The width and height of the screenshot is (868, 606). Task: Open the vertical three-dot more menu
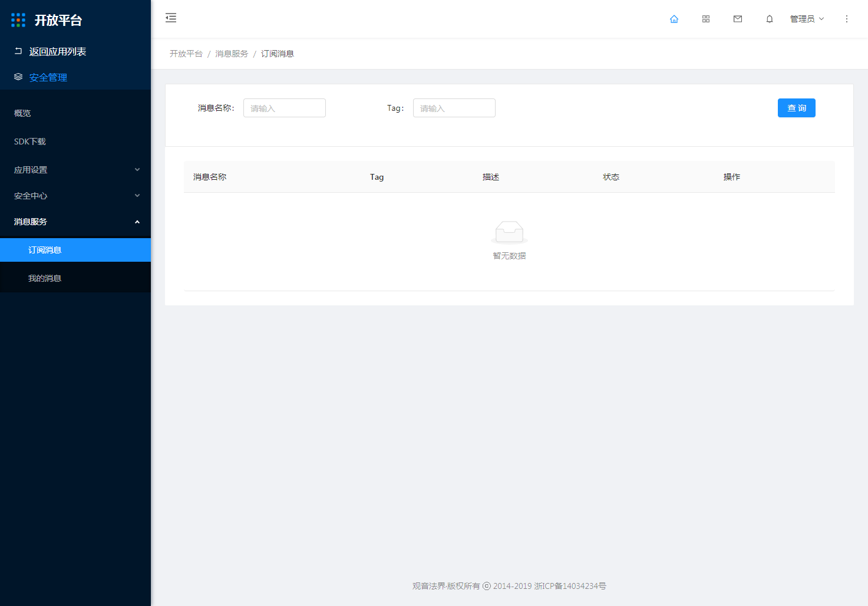pos(847,19)
